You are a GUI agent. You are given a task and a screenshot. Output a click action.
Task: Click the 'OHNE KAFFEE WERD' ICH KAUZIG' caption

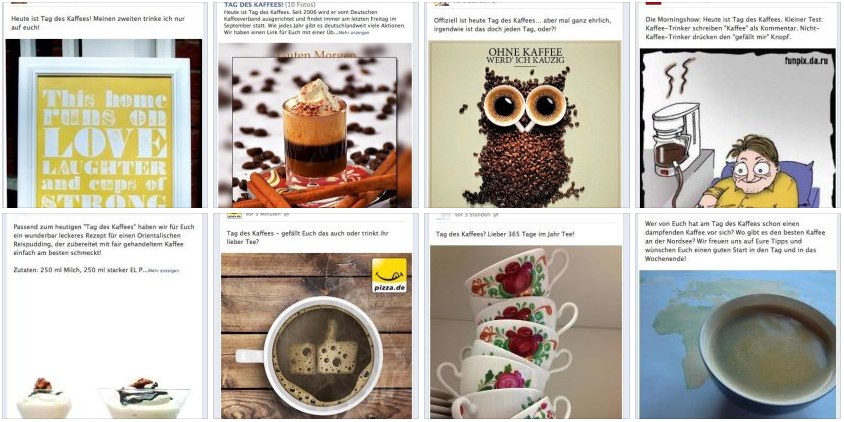[525, 58]
